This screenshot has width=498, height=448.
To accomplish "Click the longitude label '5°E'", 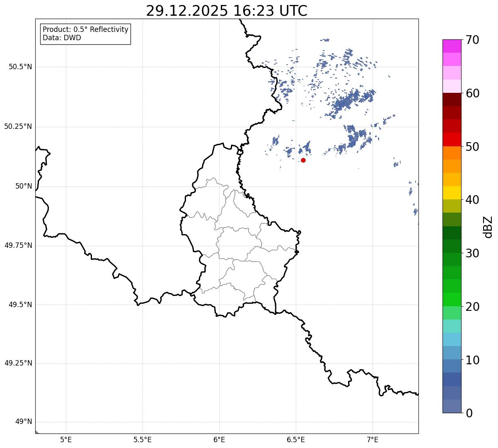I will [66, 440].
